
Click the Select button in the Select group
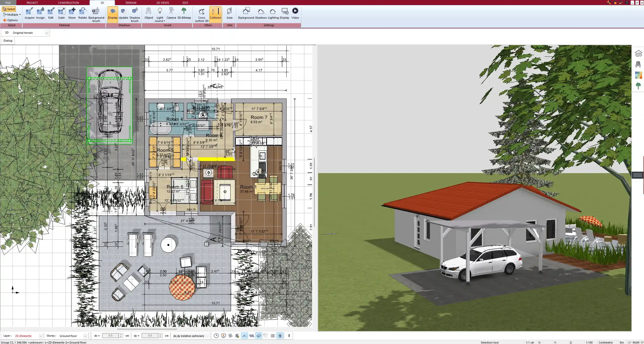(x=9, y=9)
